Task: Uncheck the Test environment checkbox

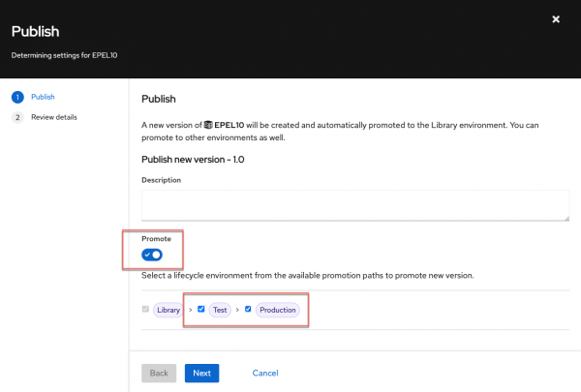Action: (201, 309)
